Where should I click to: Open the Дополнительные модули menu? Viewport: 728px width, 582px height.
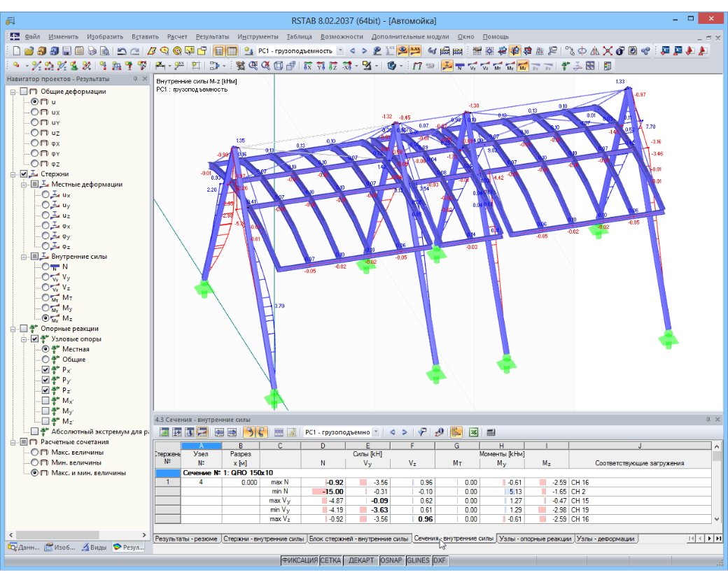point(410,36)
